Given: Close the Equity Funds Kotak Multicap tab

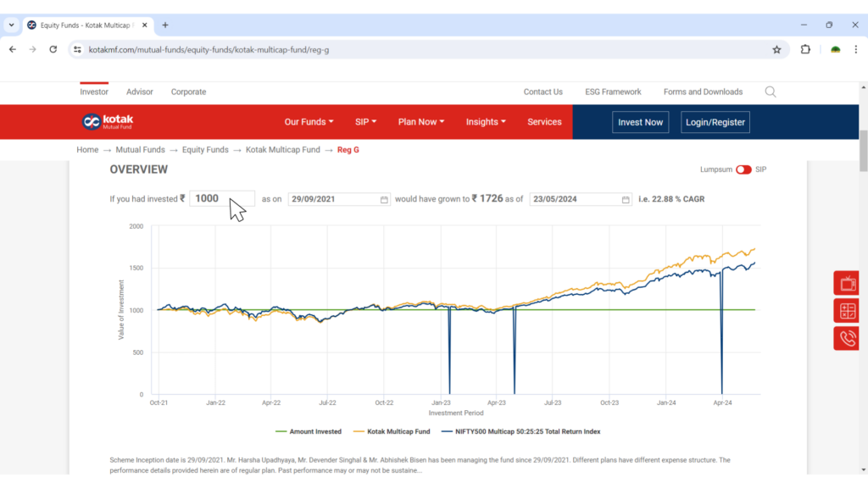Looking at the screenshot, I should tap(144, 25).
